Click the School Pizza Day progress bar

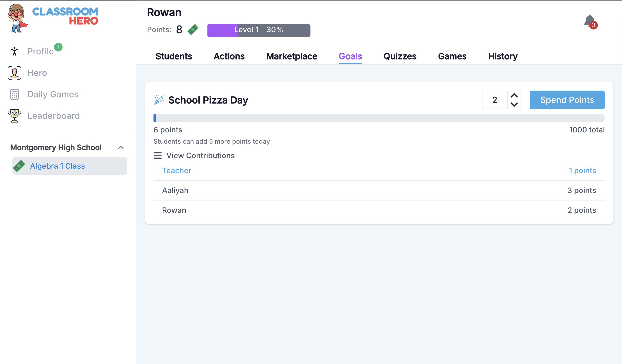point(379,118)
